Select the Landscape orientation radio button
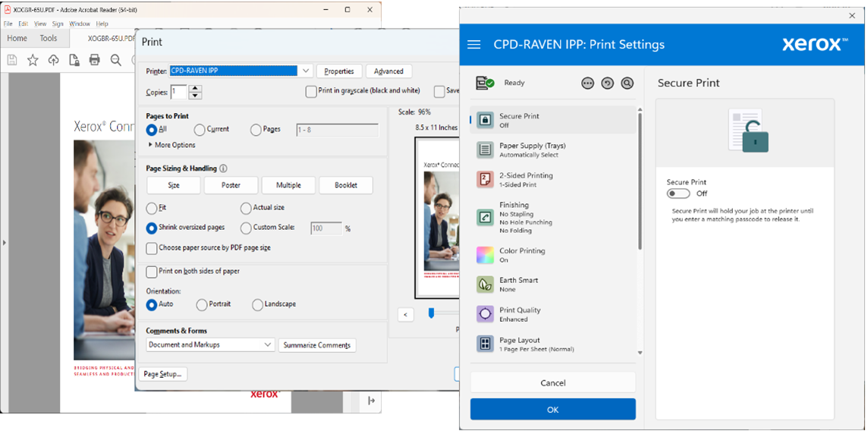Screen dimensions: 868x437 point(257,305)
